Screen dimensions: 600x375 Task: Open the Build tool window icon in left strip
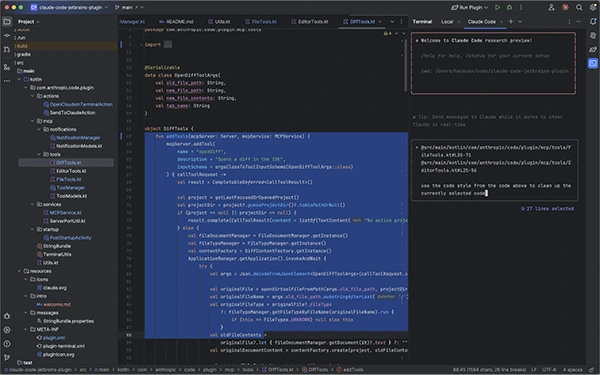pos(7,316)
